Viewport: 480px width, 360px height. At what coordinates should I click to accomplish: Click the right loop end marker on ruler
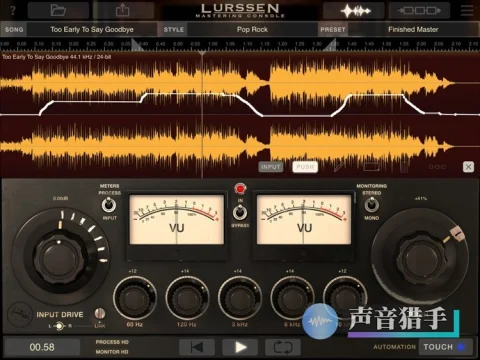point(331,45)
